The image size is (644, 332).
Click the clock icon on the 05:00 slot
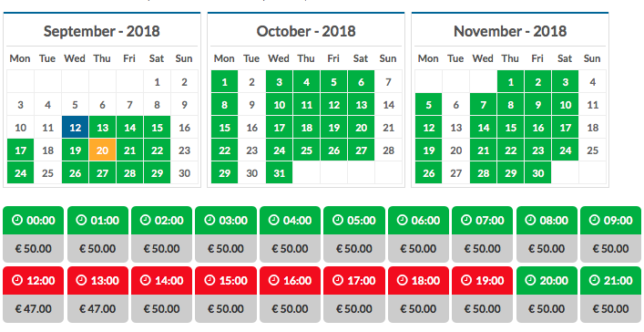click(x=338, y=220)
